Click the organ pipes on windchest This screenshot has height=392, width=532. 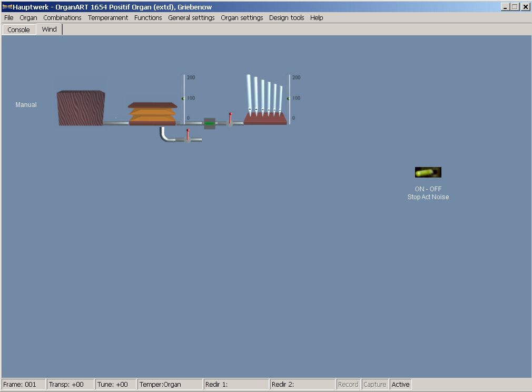tap(265, 97)
